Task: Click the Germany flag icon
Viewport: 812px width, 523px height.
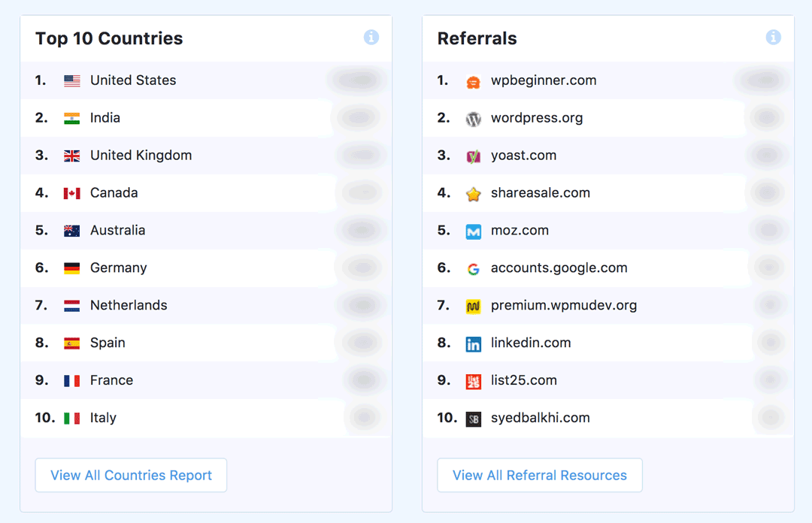Action: [72, 268]
